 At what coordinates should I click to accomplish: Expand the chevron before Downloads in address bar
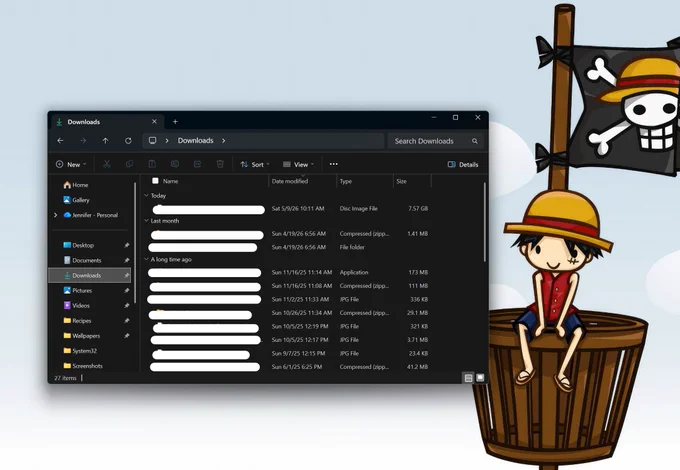(x=167, y=140)
